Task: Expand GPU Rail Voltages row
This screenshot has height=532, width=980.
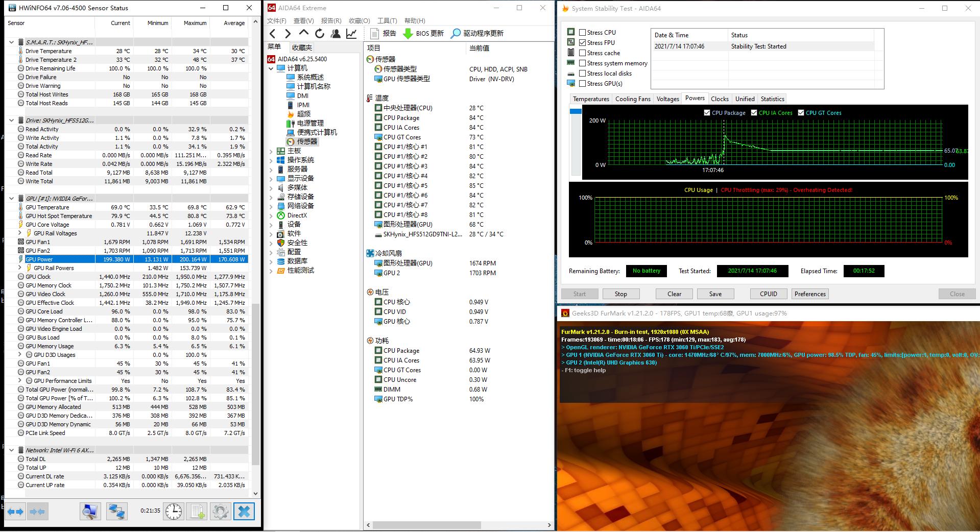Action: [20, 233]
